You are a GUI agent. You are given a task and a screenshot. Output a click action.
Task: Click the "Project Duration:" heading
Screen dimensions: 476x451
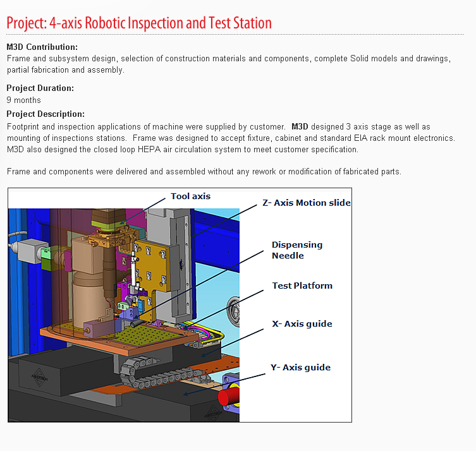[x=40, y=88]
